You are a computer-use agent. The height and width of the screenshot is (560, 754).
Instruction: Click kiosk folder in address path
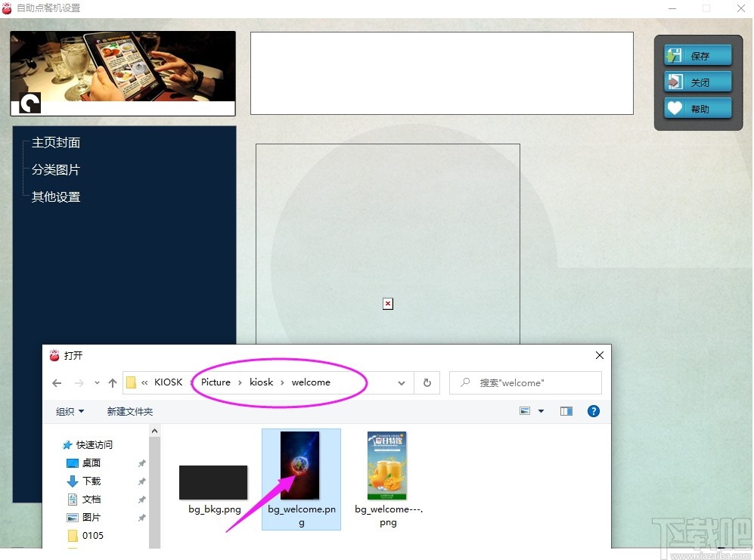(261, 382)
